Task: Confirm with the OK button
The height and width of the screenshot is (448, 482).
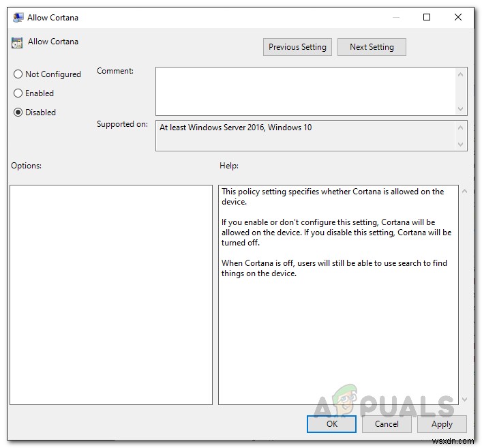Action: [332, 424]
